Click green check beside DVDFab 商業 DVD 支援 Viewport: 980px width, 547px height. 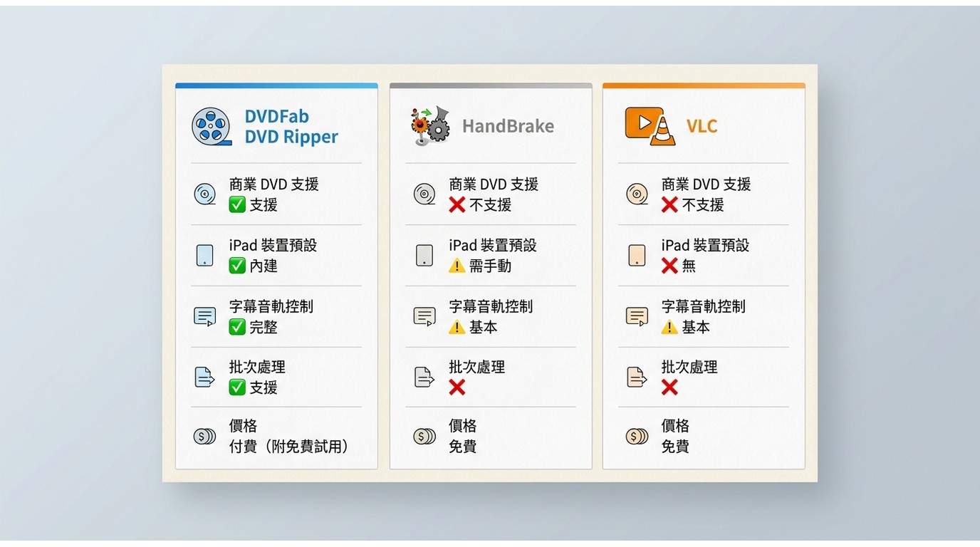[237, 205]
